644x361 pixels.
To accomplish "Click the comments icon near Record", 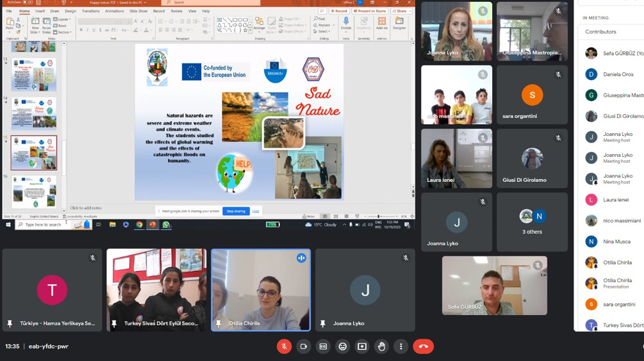I will [x=323, y=11].
